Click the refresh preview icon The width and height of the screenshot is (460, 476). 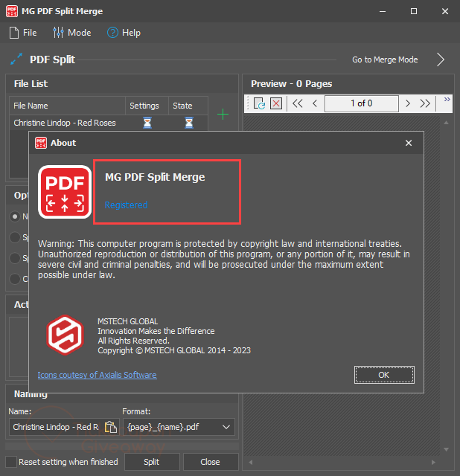click(259, 103)
